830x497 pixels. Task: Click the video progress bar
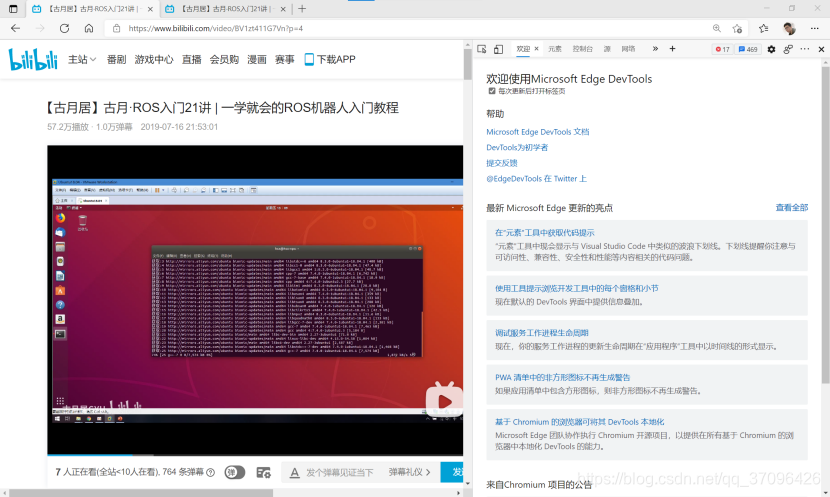pos(255,454)
